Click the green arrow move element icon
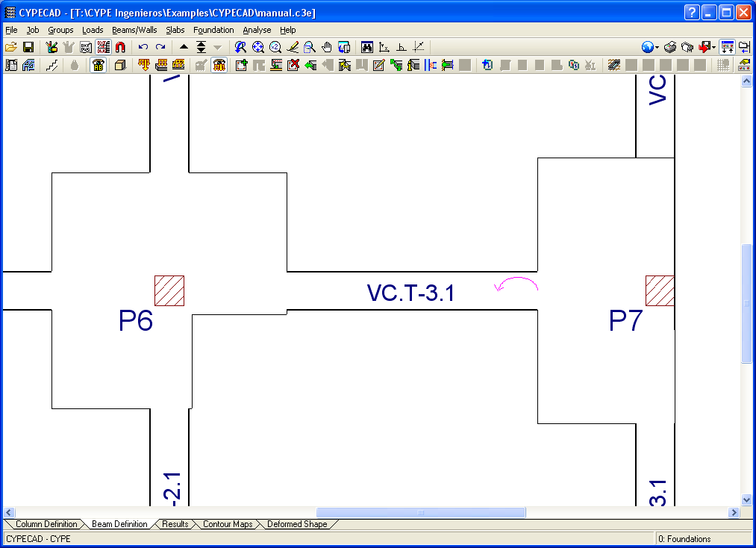Screen dimensions: 756x548 pyautogui.click(x=310, y=65)
